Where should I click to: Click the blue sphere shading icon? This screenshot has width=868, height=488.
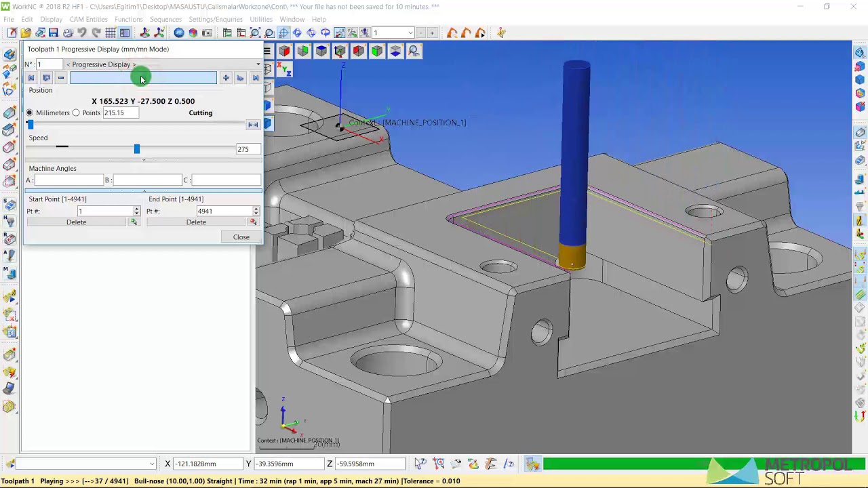179,33
